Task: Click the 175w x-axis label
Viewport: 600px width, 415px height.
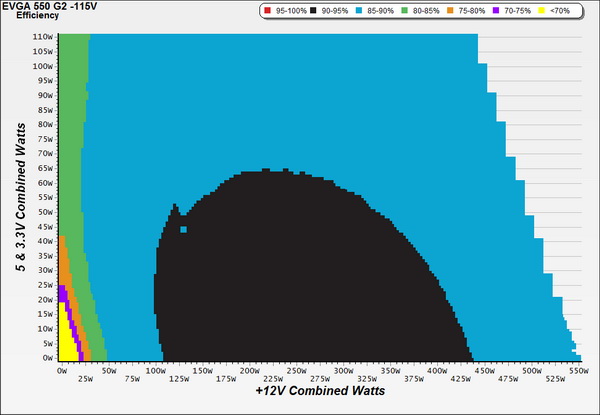Action: 226,379
